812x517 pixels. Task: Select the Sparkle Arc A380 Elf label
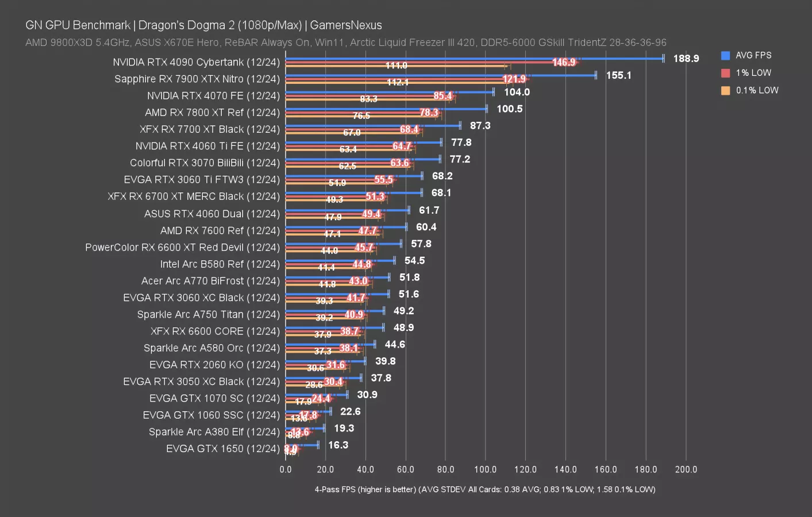[x=214, y=432]
